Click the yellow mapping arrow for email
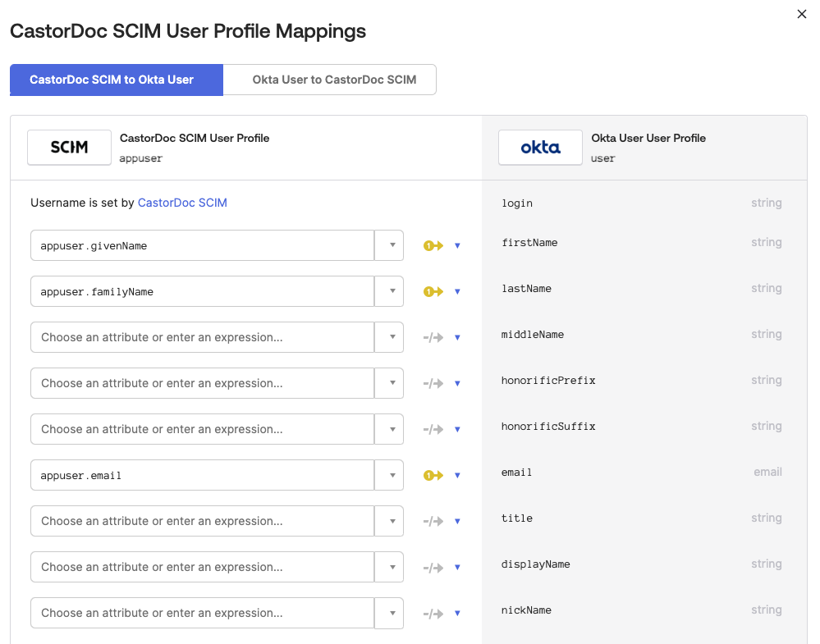Screen dimensions: 820x644 coord(433,475)
